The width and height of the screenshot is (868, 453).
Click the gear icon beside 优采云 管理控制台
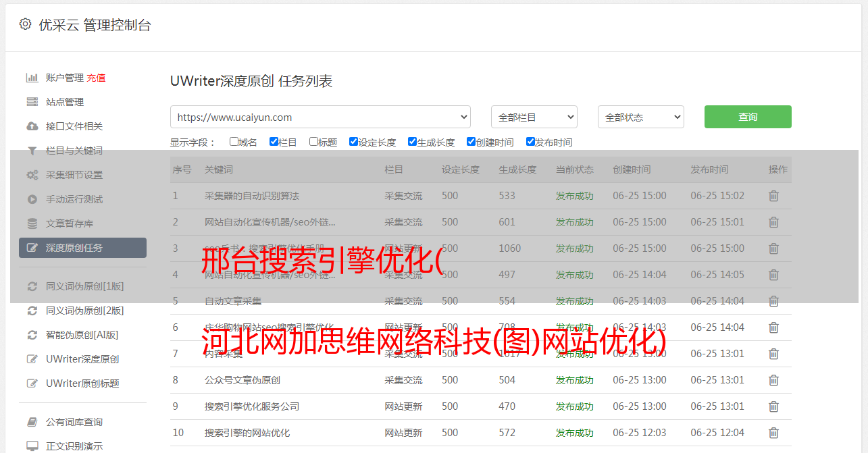coord(25,24)
